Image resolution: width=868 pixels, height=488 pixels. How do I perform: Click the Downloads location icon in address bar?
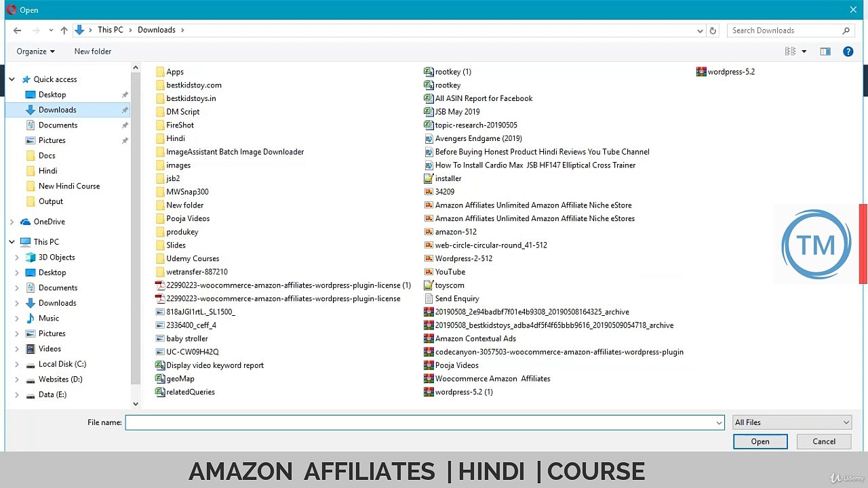click(x=79, y=30)
